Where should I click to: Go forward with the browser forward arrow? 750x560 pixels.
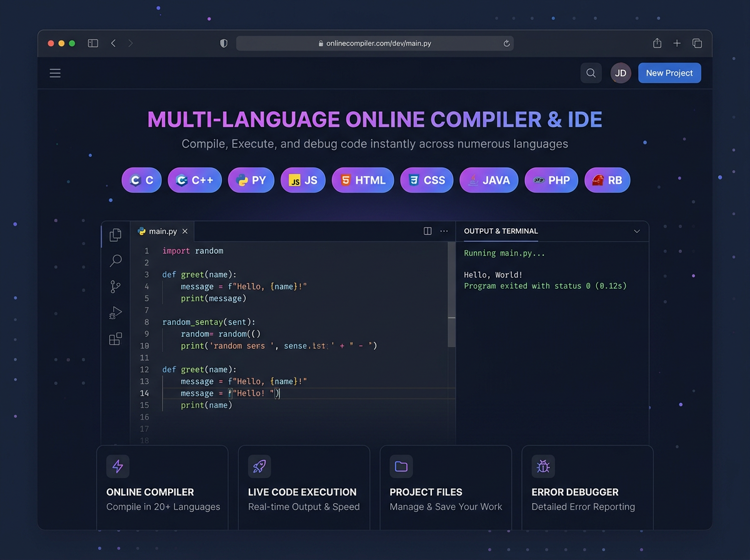coord(130,43)
